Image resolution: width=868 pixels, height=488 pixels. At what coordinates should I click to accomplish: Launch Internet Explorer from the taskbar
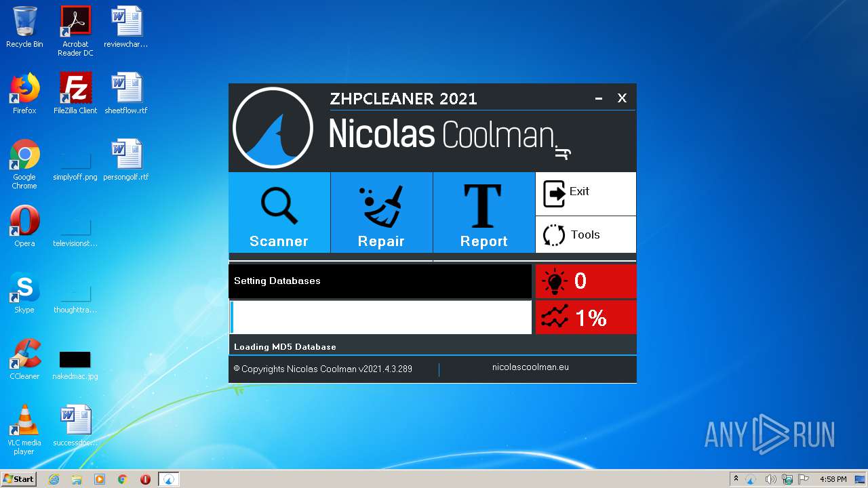(x=54, y=479)
